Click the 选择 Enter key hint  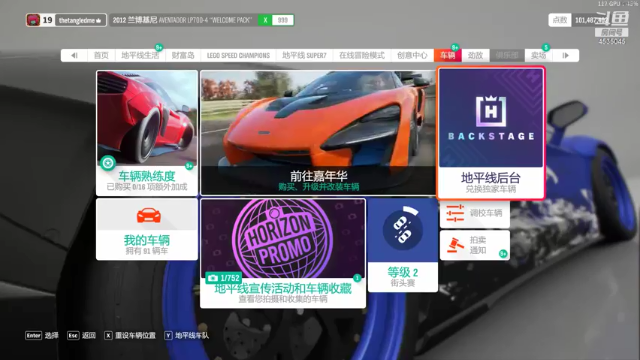(42, 336)
